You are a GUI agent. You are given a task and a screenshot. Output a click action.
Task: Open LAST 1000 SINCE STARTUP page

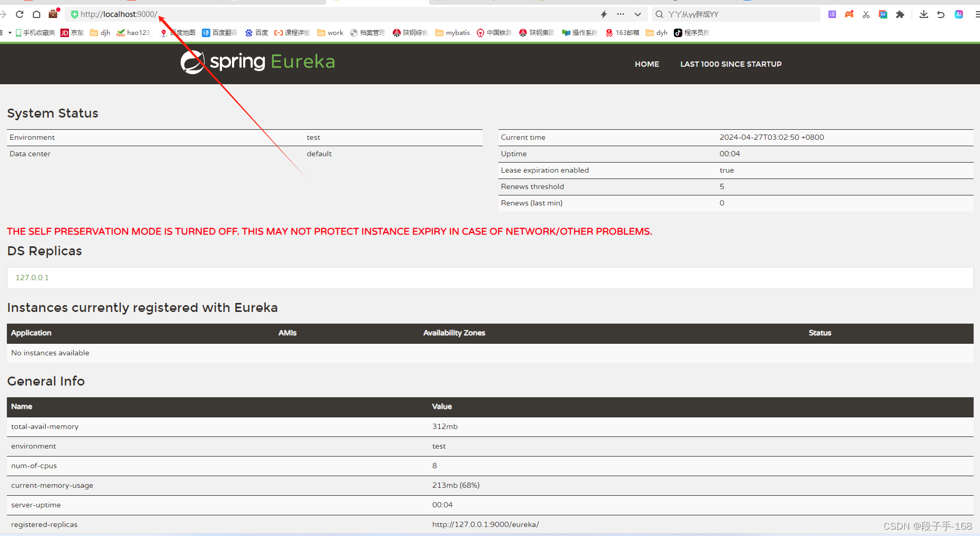(731, 64)
